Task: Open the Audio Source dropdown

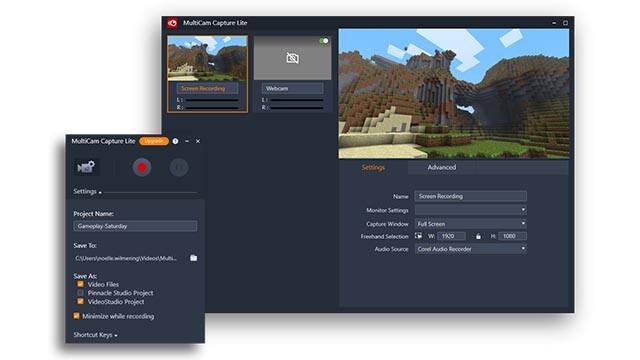Action: (x=471, y=249)
